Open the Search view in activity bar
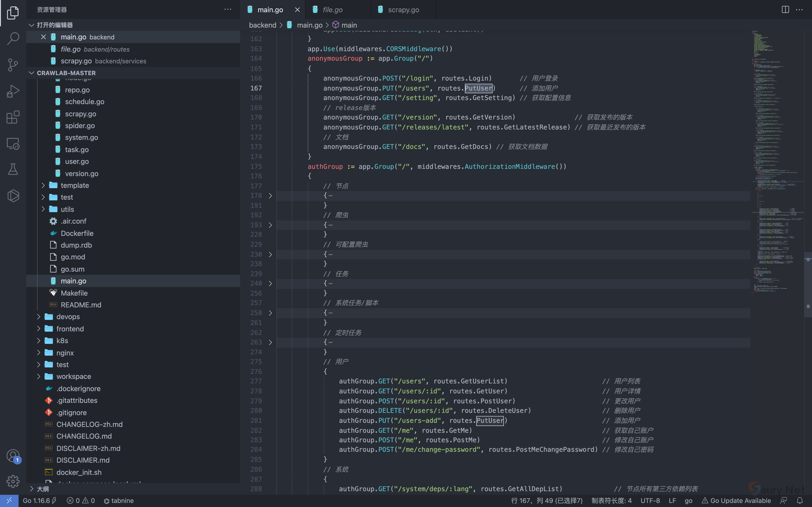This screenshot has height=507, width=812. tap(13, 38)
